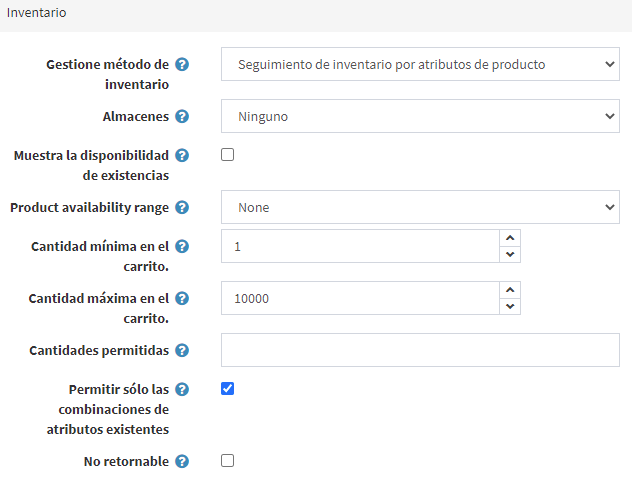The image size is (632, 484).
Task: Expand the Almacenes dropdown showing Ninguno
Action: [x=420, y=116]
